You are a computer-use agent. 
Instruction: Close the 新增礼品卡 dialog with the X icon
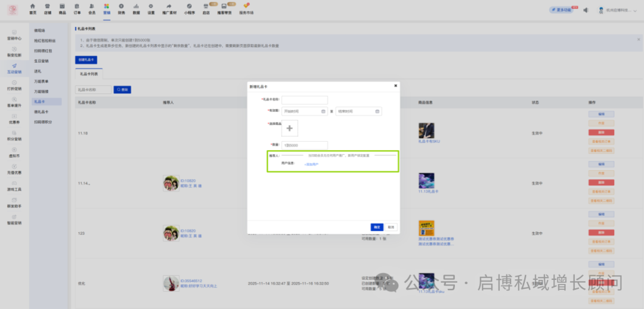click(x=395, y=86)
